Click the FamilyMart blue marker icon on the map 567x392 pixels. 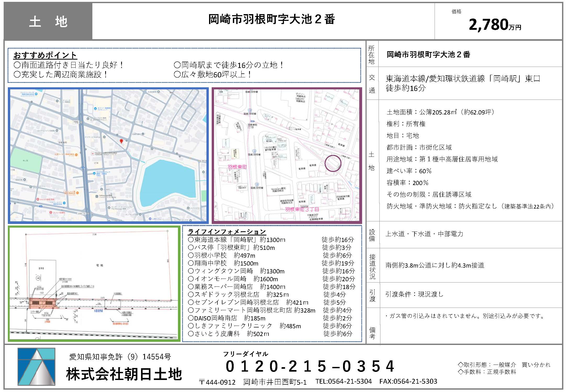point(36,94)
